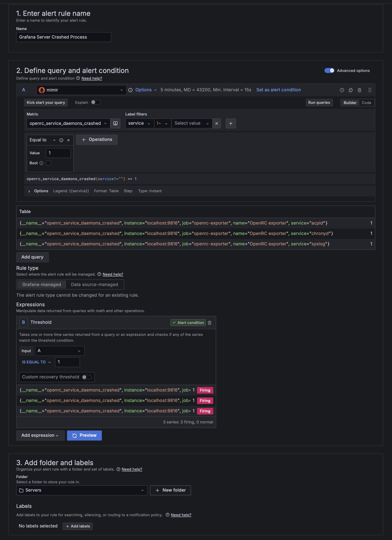Image resolution: width=392 pixels, height=540 pixels.
Task: Change the !~ operator dropdown
Action: coord(162,123)
